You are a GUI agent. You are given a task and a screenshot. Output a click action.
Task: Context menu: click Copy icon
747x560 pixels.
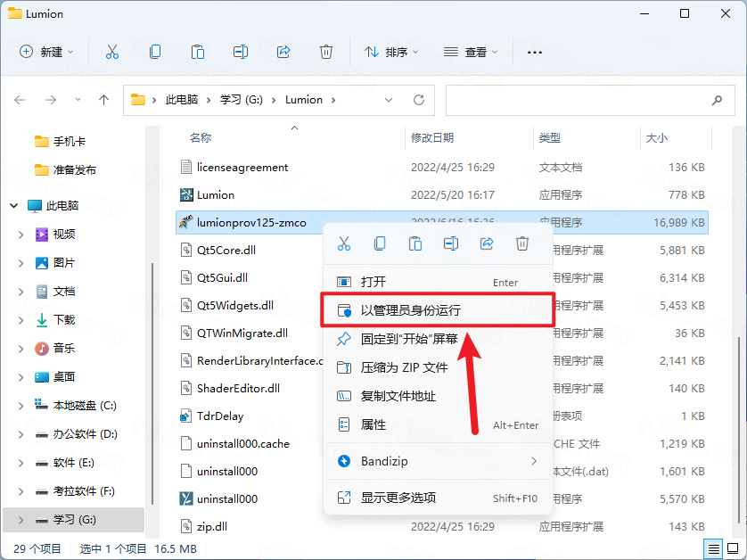[x=380, y=243]
